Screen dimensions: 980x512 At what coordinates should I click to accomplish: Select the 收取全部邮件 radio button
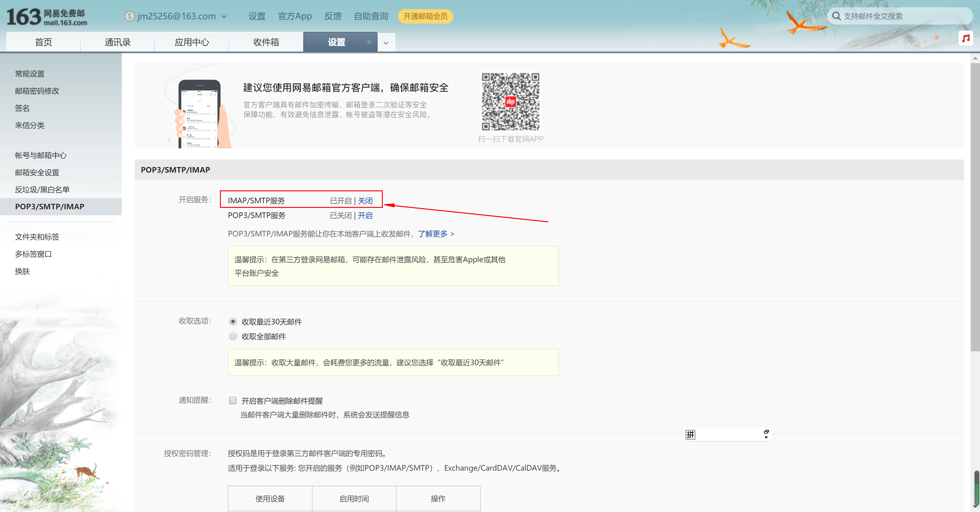[x=233, y=336]
